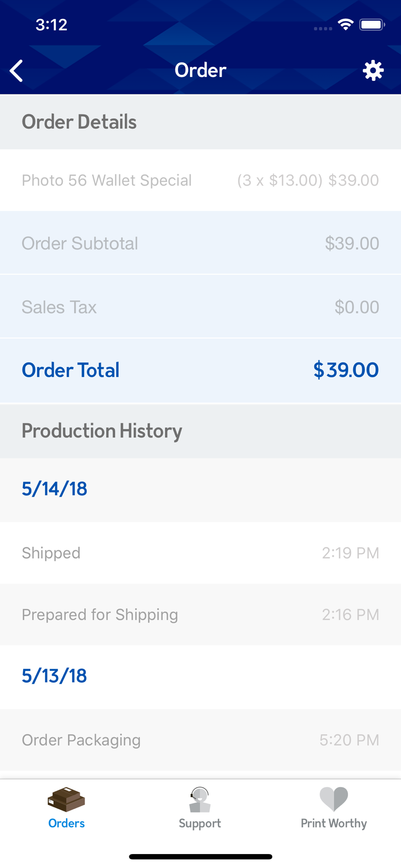This screenshot has width=401, height=868.
Task: Select the Orders tab label
Action: tap(66, 823)
